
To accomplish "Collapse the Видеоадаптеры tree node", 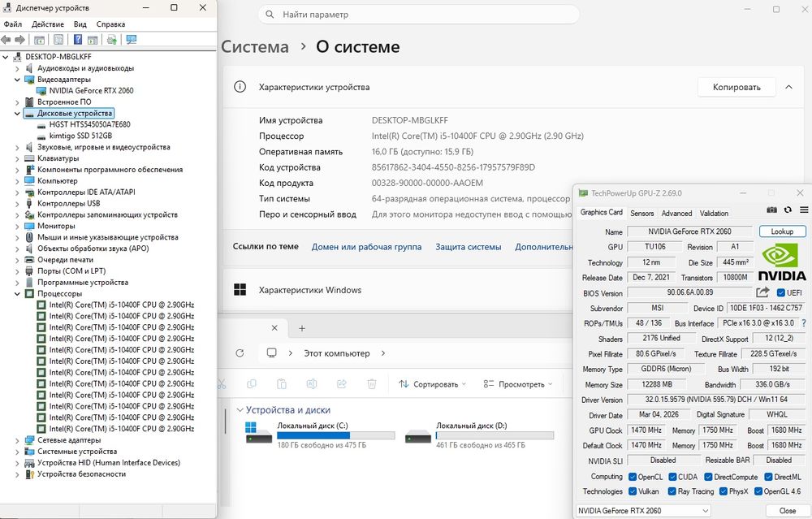I will [x=17, y=80].
